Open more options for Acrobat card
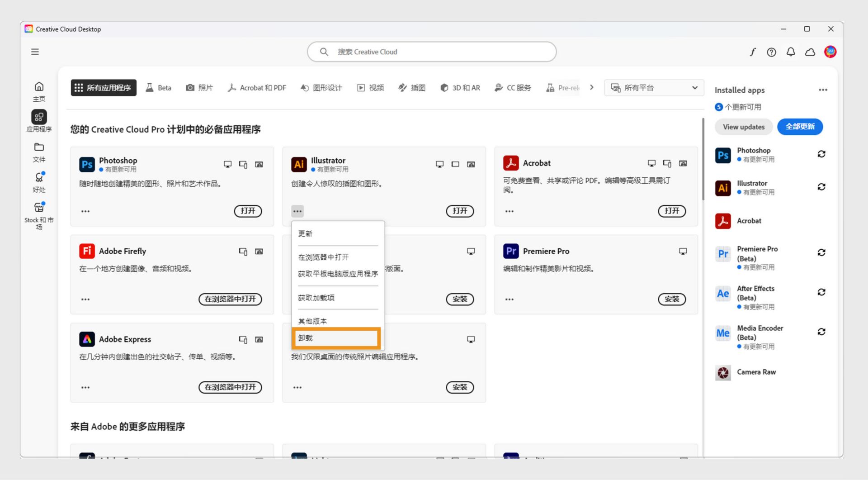The image size is (868, 480). pyautogui.click(x=509, y=211)
